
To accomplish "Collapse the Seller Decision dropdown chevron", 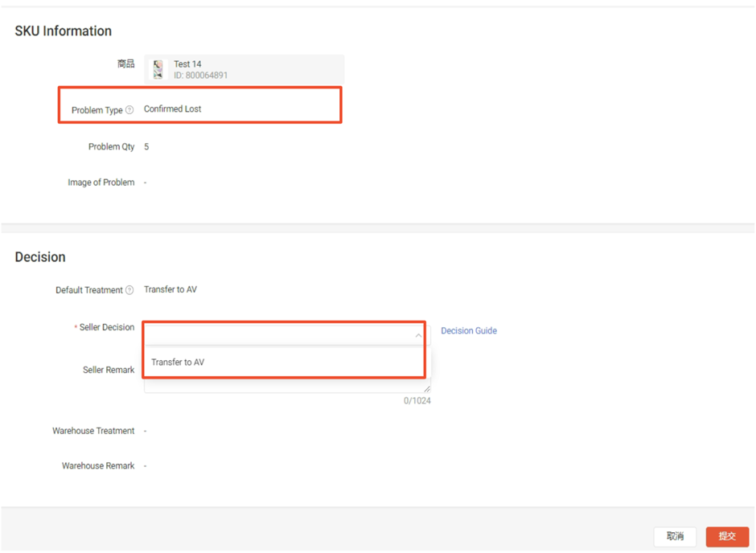I will 418,335.
